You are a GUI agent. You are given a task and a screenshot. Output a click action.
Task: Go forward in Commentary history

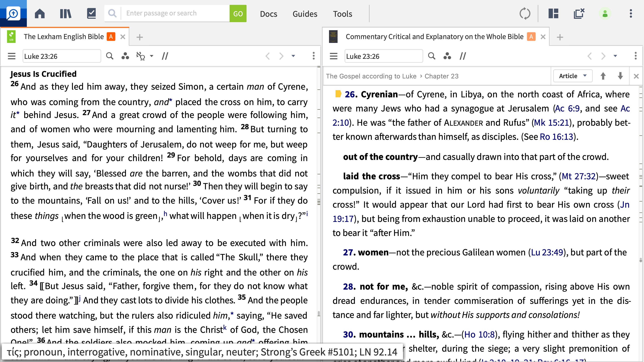pyautogui.click(x=603, y=56)
